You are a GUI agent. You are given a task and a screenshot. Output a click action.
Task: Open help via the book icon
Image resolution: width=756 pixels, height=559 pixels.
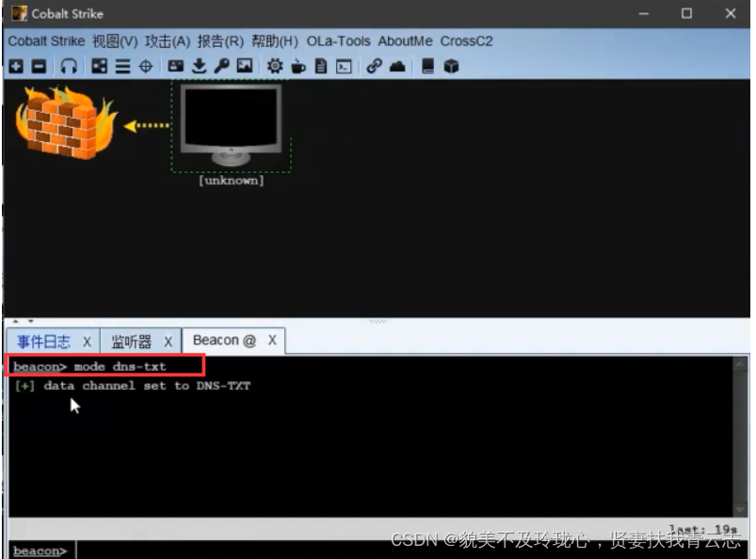[427, 66]
